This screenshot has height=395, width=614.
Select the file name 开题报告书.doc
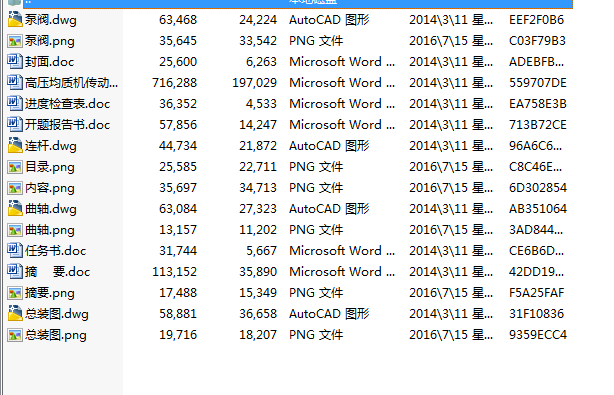click(67, 125)
